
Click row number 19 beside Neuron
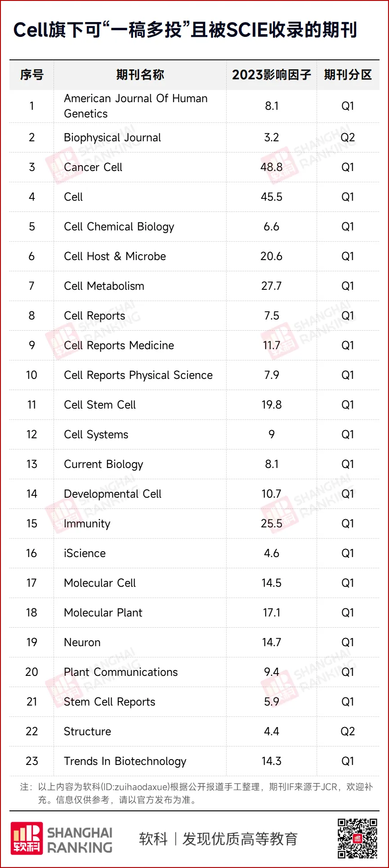pyautogui.click(x=31, y=643)
